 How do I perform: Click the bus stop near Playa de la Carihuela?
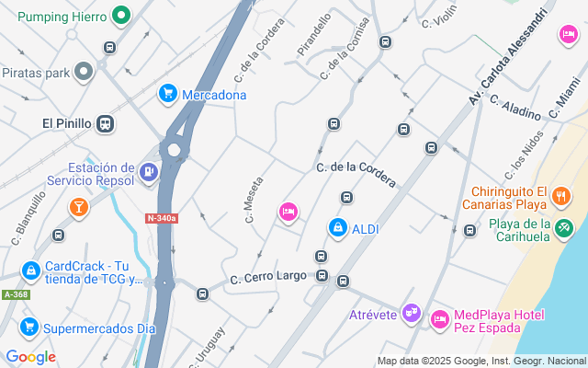click(x=469, y=230)
